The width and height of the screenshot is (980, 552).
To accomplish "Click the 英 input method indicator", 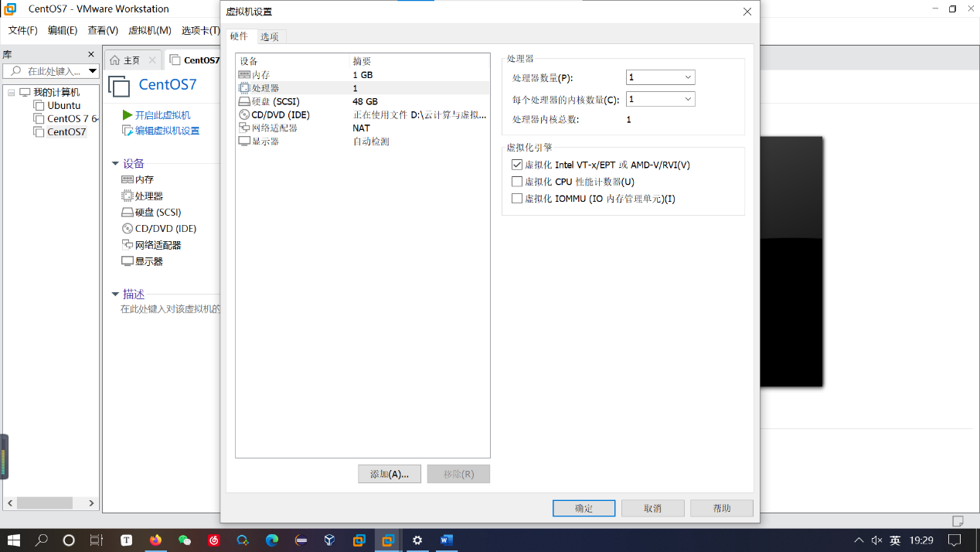I will click(x=895, y=540).
